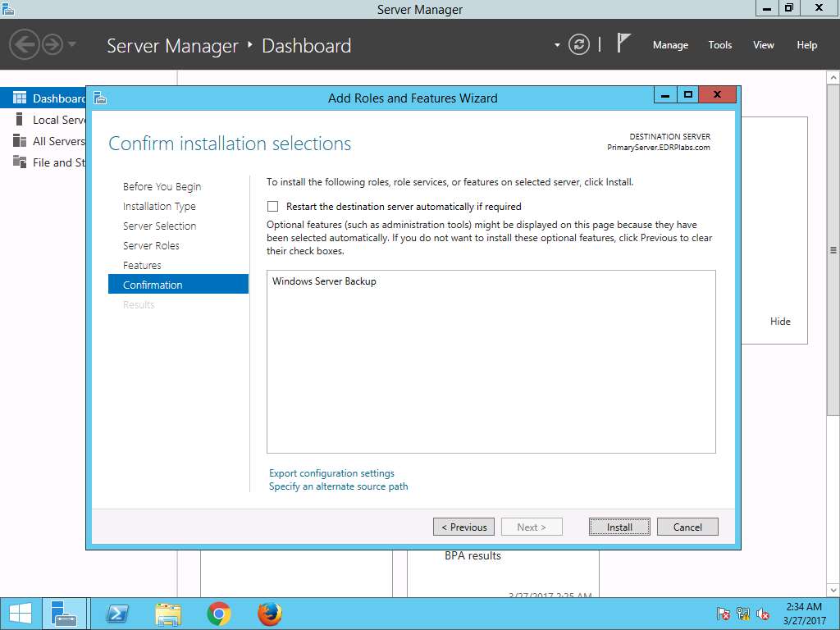
Task: Select File and Storage Services item
Action: pyautogui.click(x=43, y=162)
